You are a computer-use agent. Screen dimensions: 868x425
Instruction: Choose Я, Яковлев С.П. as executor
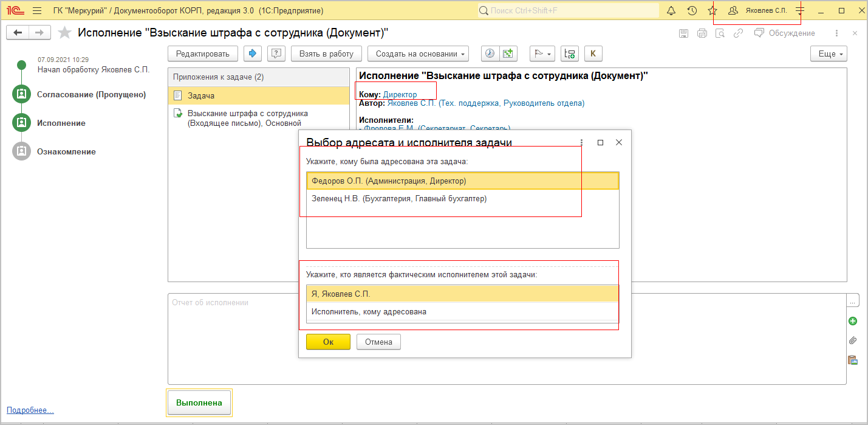click(x=462, y=294)
